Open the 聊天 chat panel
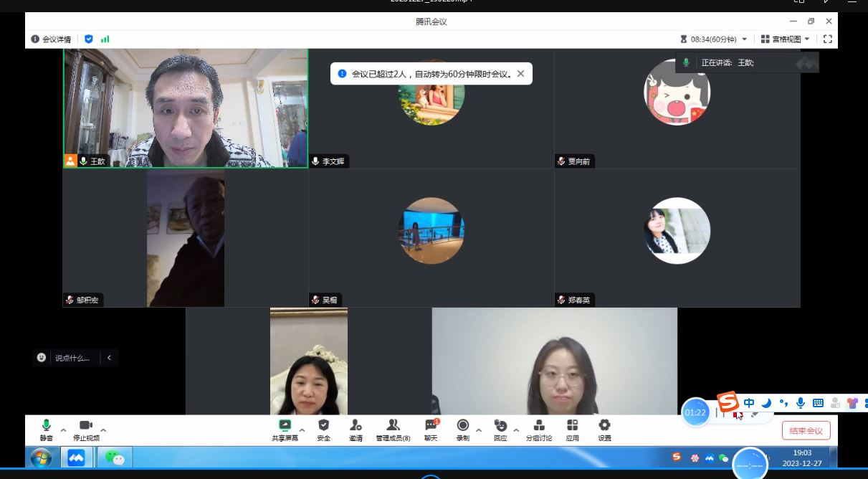This screenshot has height=479, width=868. point(431,430)
